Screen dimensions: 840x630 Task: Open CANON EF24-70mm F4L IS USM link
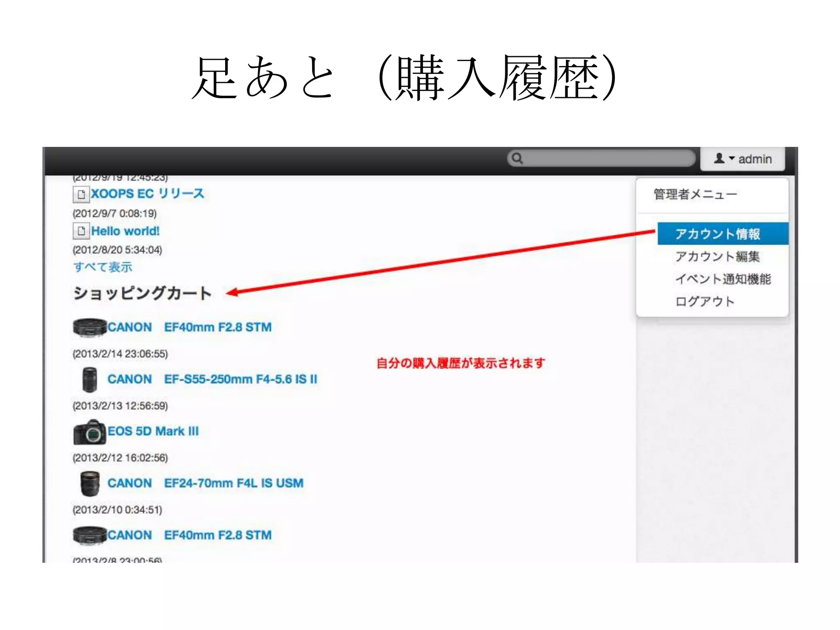point(205,483)
